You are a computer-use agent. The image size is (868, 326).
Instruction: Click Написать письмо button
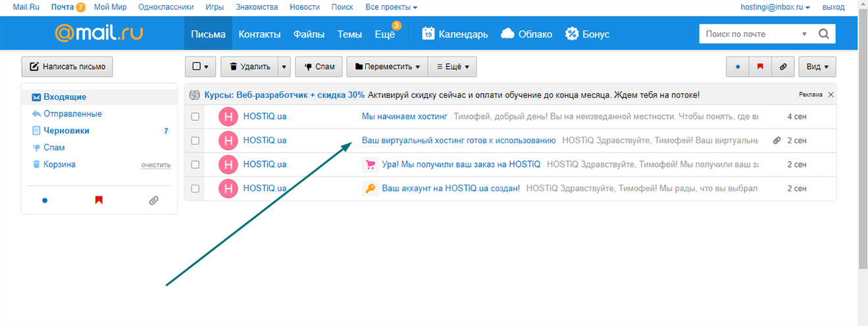(x=67, y=66)
